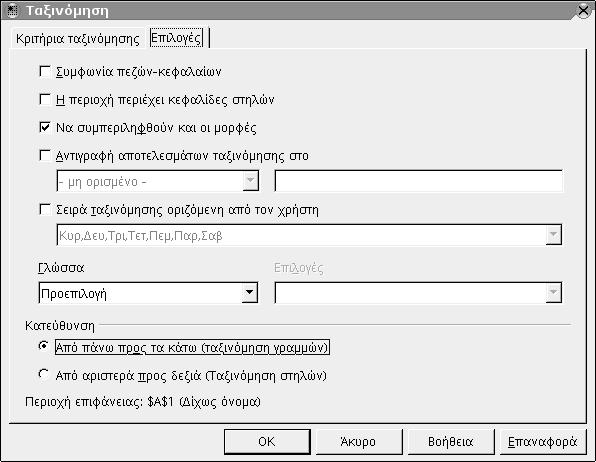Click the window menu icon in the title bar
The width and height of the screenshot is (596, 462).
pos(12,11)
